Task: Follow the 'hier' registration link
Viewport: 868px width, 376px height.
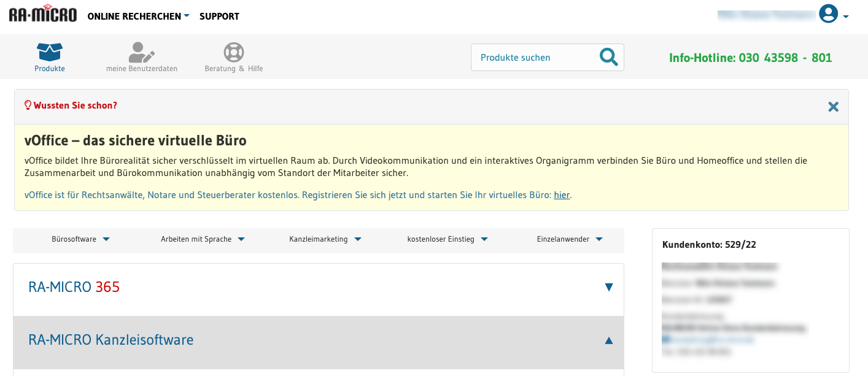Action: (562, 195)
